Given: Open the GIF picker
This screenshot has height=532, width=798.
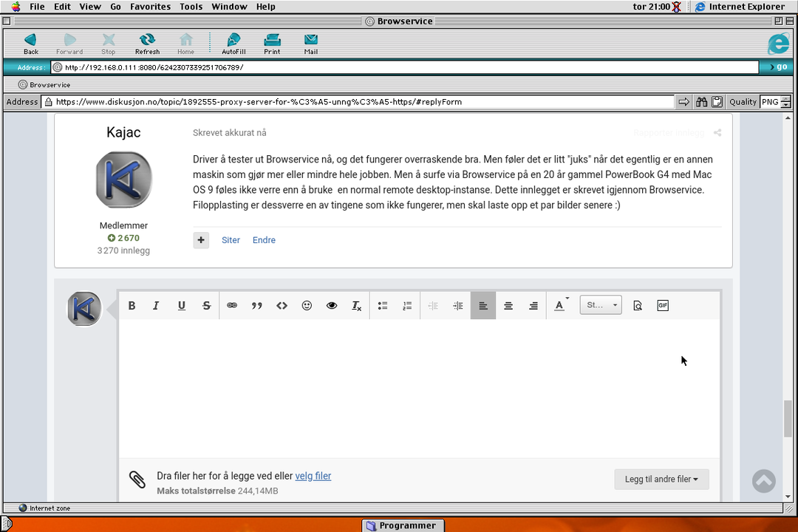Looking at the screenshot, I should [663, 305].
